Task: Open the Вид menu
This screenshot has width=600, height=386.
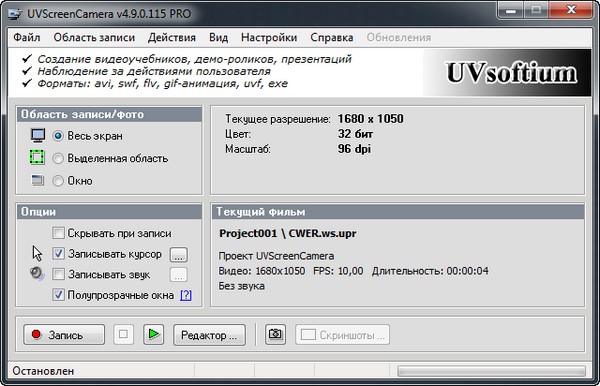Action: 218,37
